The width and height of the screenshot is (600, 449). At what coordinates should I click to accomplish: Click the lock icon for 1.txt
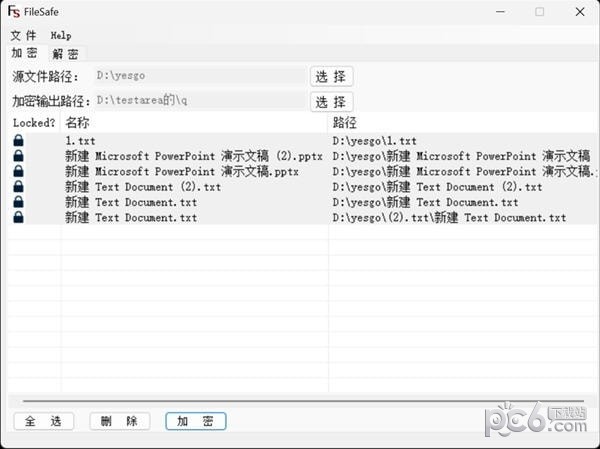pos(18,140)
